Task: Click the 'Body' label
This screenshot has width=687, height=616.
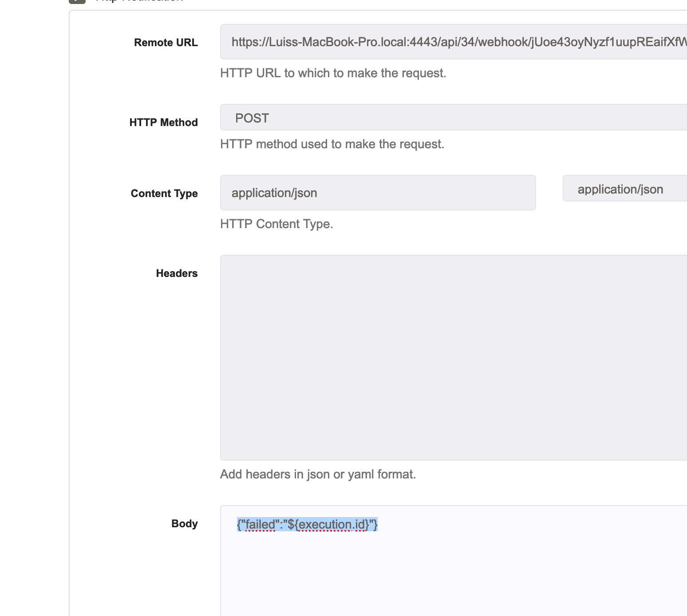Action: 184,524
